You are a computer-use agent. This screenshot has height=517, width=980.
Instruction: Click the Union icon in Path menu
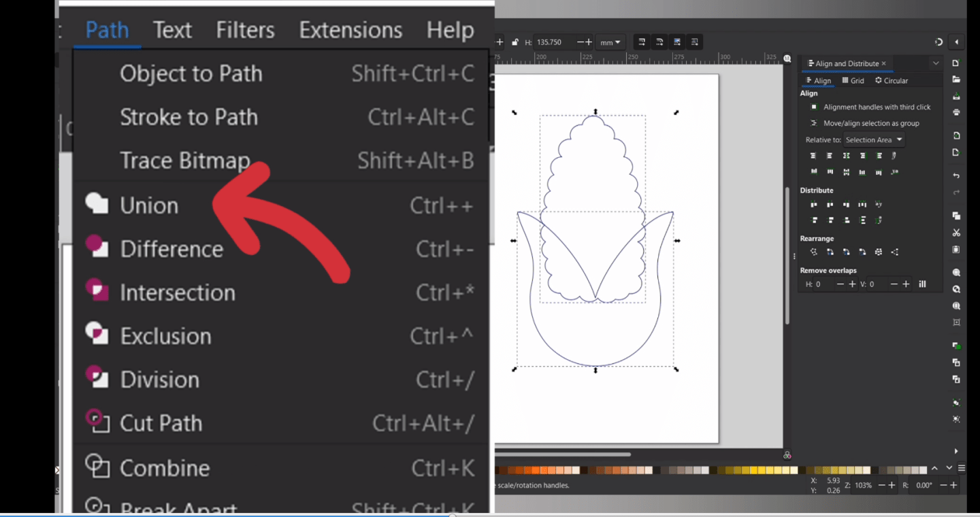pyautogui.click(x=97, y=205)
